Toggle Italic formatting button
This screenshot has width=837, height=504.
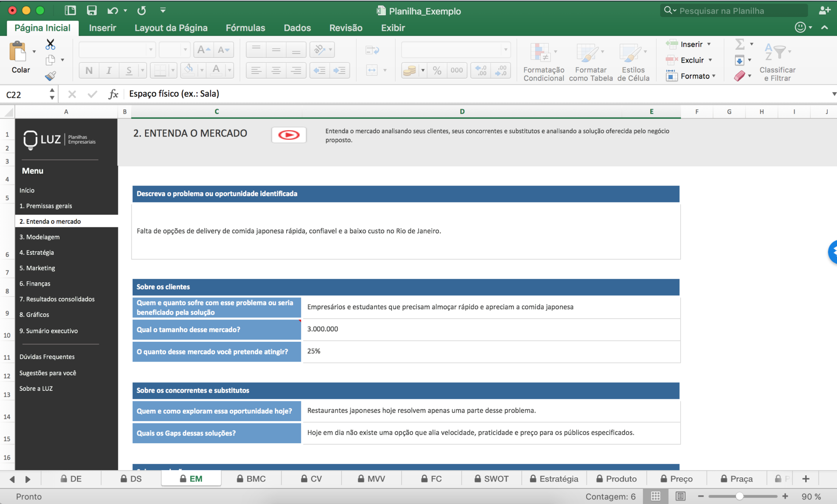(109, 70)
